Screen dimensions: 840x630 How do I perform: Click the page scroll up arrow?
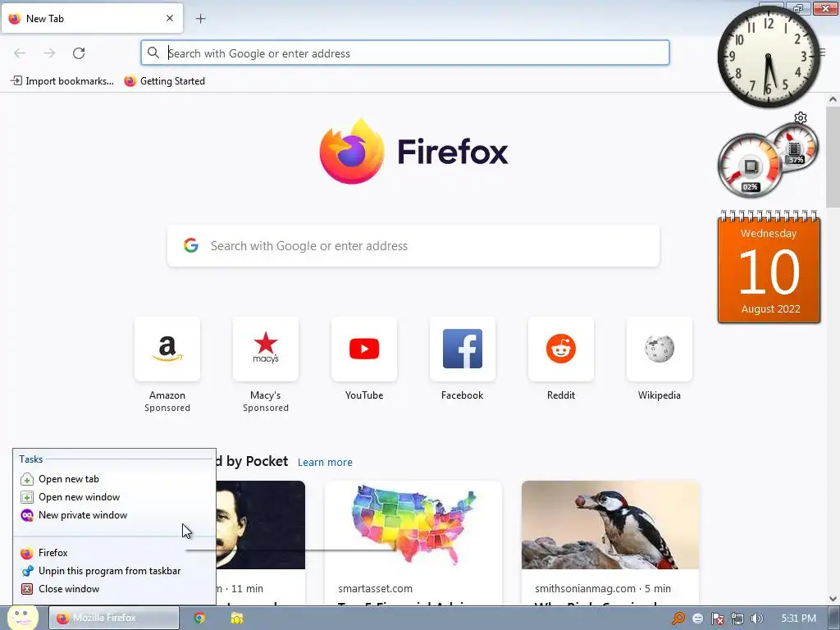tap(833, 99)
